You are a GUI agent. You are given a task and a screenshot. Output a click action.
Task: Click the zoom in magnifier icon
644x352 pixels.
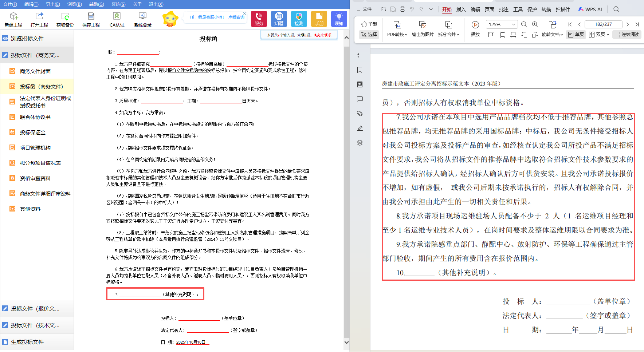(x=535, y=24)
